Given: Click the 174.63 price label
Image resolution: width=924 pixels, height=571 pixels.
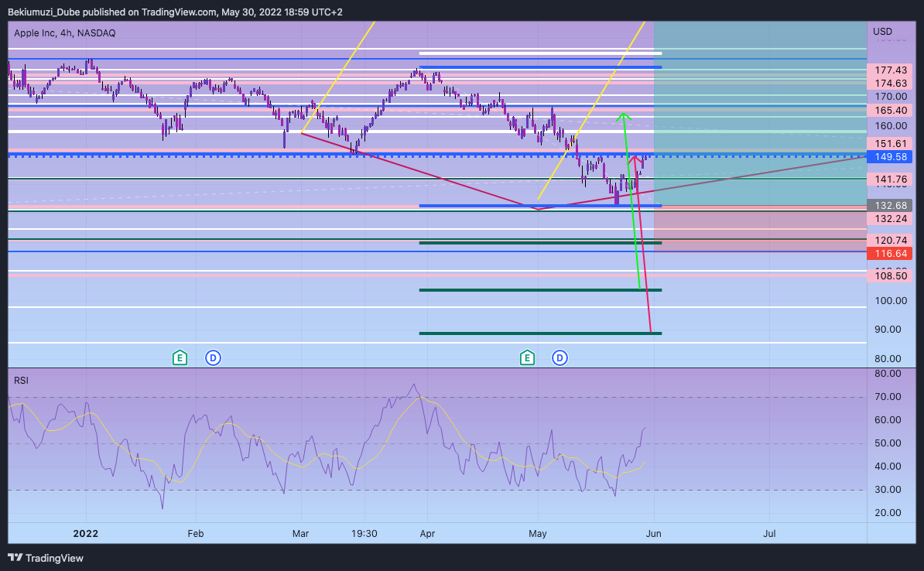Looking at the screenshot, I should tap(890, 83).
